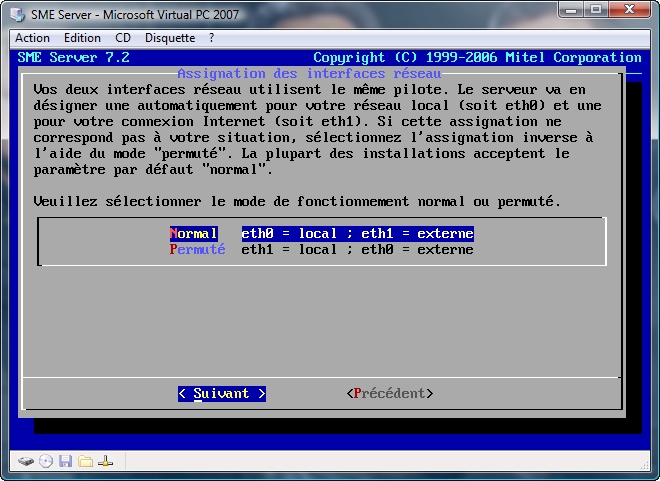Image resolution: width=660 pixels, height=481 pixels.
Task: Open the Edition menu
Action: click(x=82, y=38)
